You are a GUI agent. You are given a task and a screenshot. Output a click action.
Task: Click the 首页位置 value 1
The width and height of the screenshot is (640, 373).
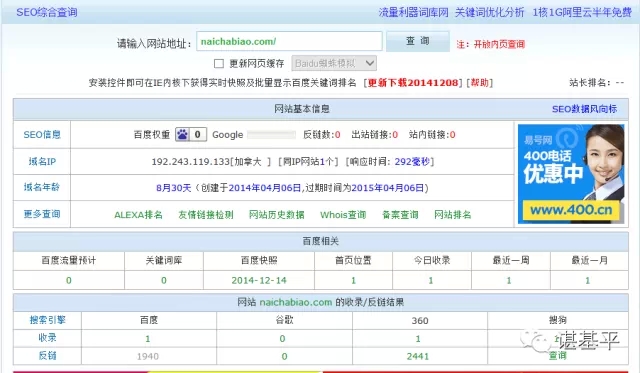pyautogui.click(x=353, y=280)
